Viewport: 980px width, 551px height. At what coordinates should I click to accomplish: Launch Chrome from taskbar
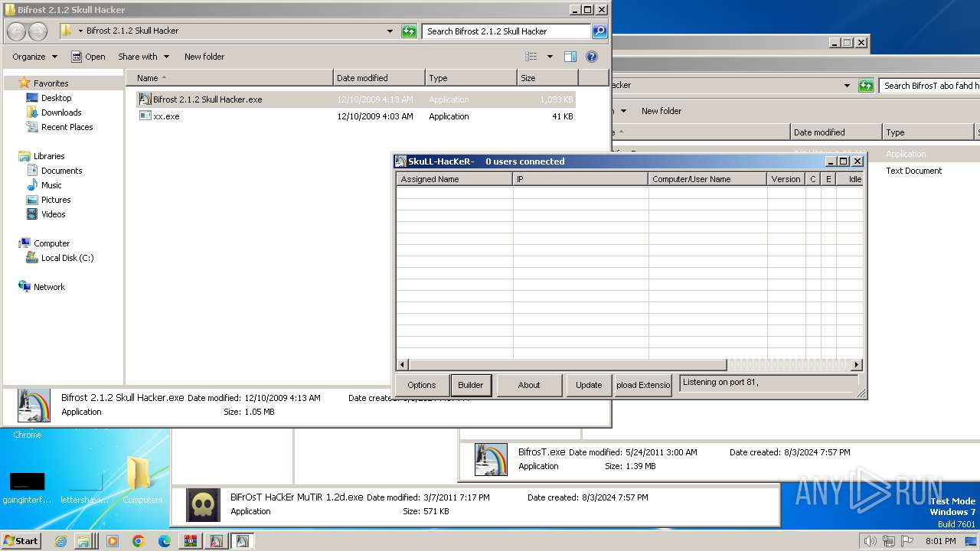tap(139, 541)
